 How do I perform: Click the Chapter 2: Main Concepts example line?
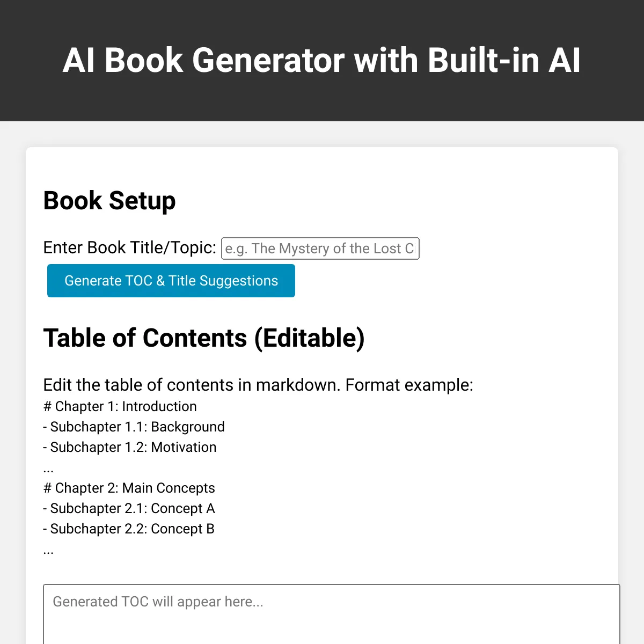point(129,488)
